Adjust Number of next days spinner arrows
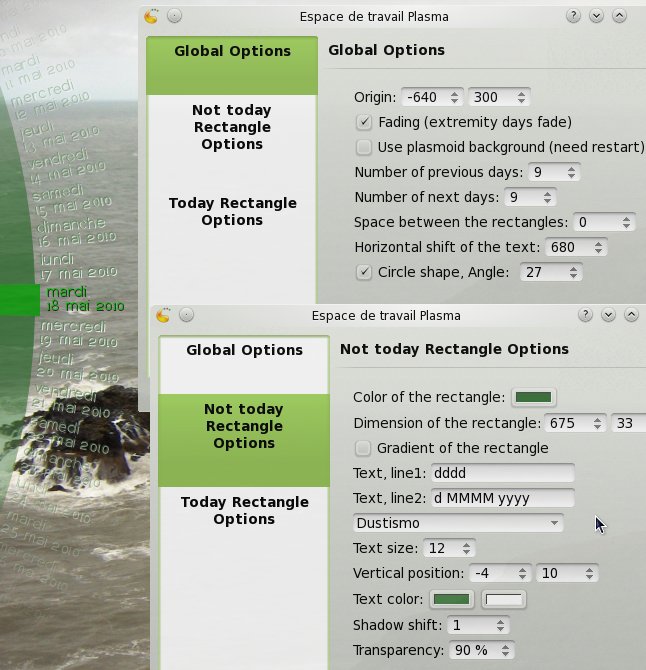This screenshot has width=646, height=670. 547,197
